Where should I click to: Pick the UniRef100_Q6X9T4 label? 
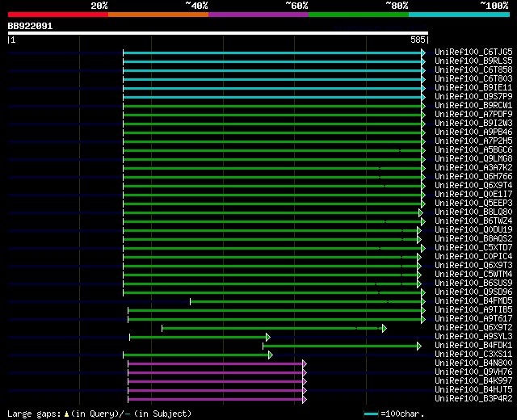(473, 186)
